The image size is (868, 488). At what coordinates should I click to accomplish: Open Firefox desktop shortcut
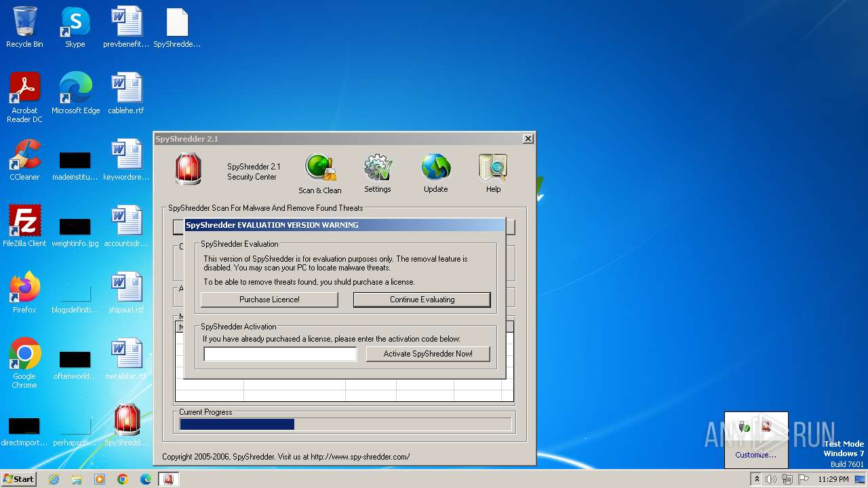click(24, 293)
